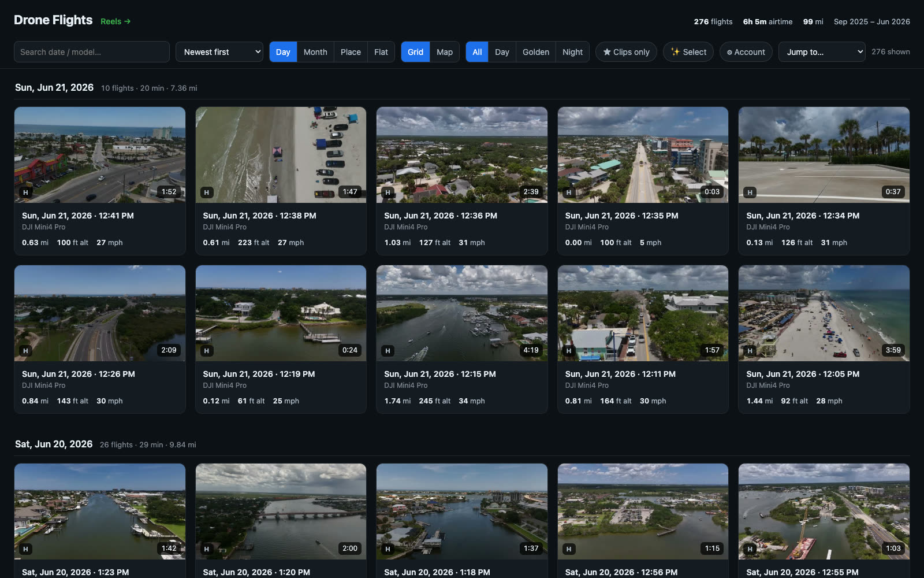Open the 12:36 PM neighborhood flight thumbnail

(462, 155)
